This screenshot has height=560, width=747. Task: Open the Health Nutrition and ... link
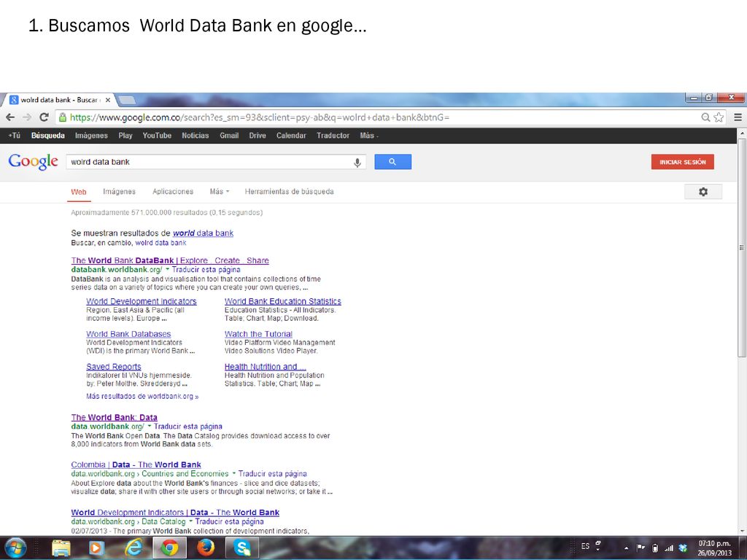coord(266,367)
